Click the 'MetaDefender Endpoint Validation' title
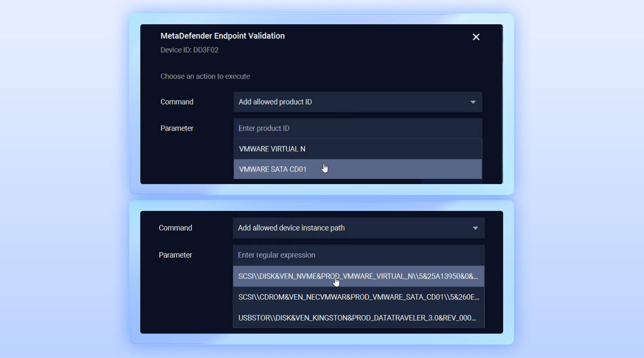 [x=222, y=36]
